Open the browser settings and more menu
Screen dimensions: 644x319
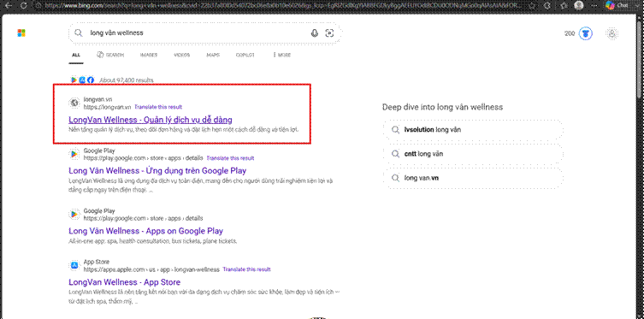click(x=594, y=5)
